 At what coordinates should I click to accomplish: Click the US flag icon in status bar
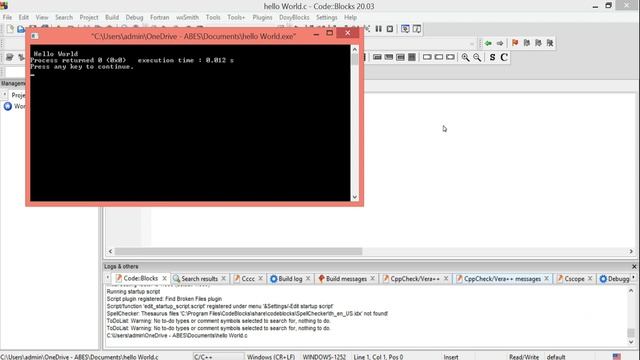click(x=617, y=357)
